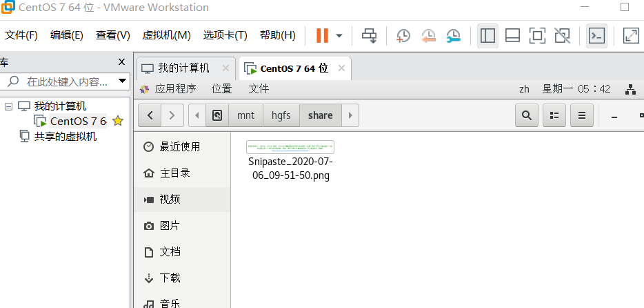Image resolution: width=644 pixels, height=308 pixels.
Task: Switch to the CentOS 7 64 位 tab
Action: pyautogui.click(x=294, y=68)
